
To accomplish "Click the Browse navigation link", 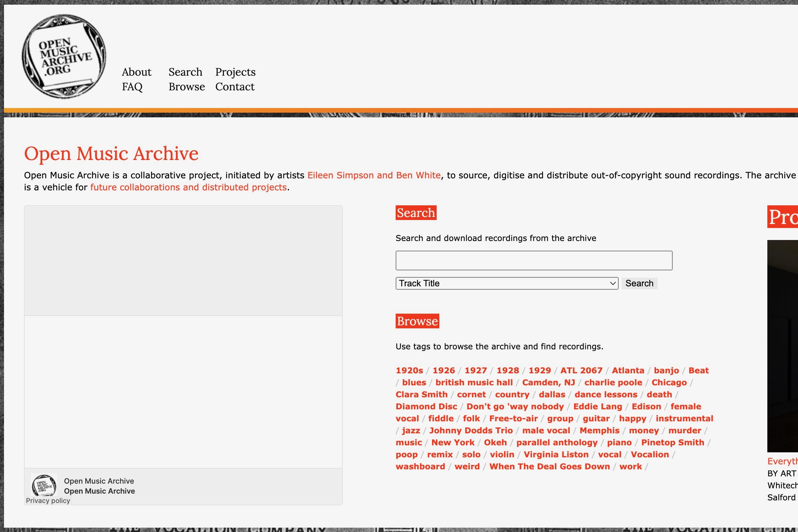I will coord(186,87).
